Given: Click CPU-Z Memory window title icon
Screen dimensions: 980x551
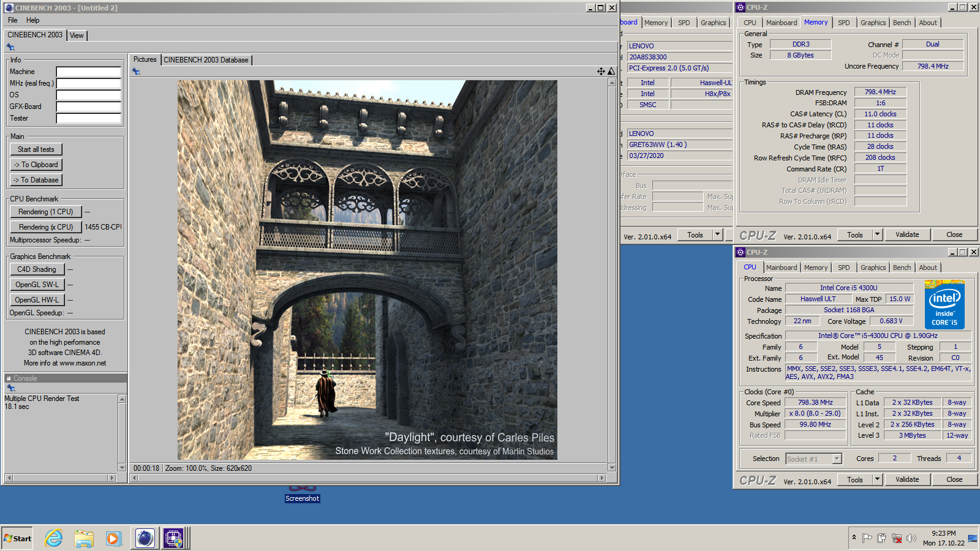Looking at the screenshot, I should [741, 7].
